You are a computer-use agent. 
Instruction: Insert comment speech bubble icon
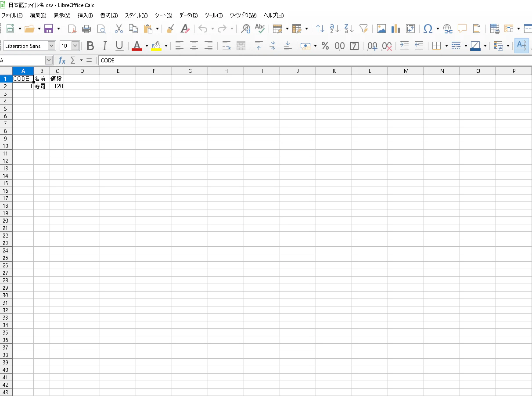(462, 29)
